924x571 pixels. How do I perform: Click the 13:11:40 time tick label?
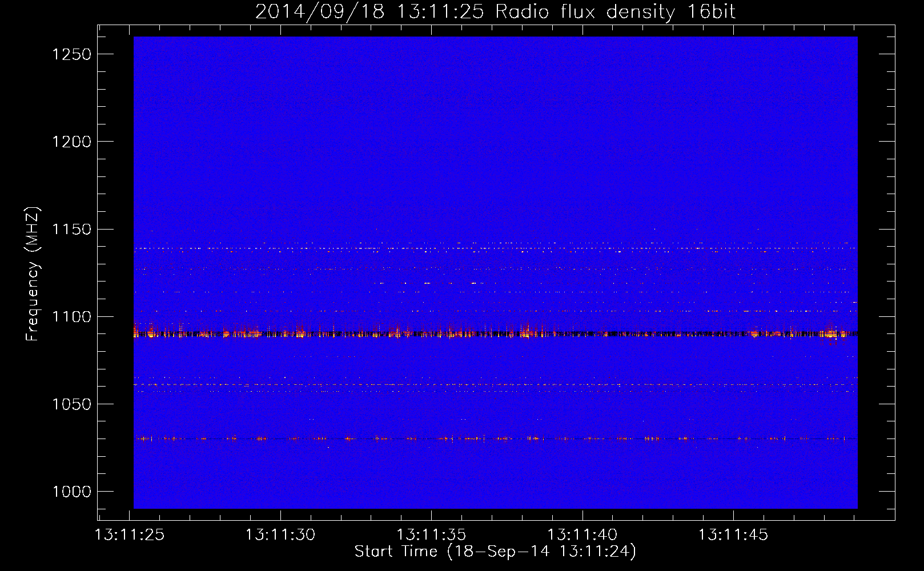point(582,535)
